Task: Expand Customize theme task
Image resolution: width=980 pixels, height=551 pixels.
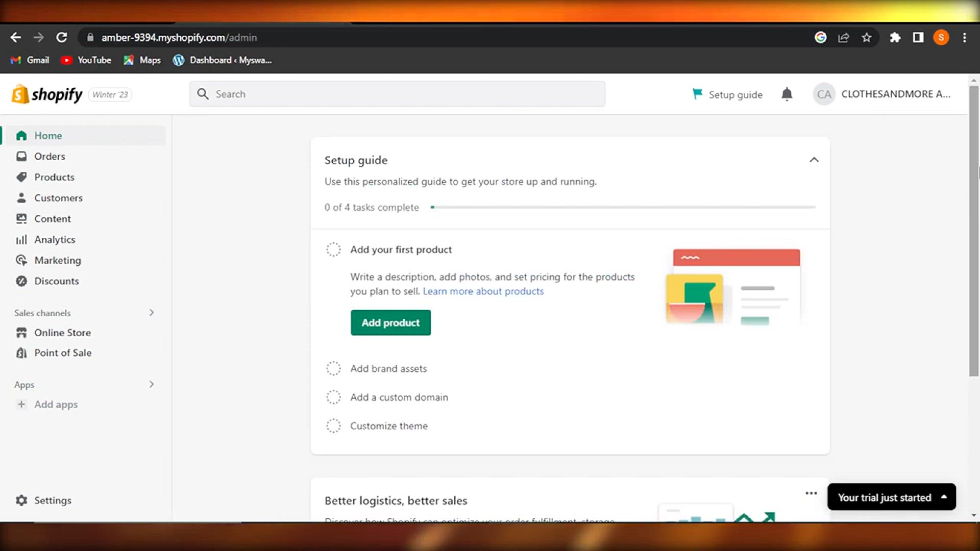Action: [389, 425]
